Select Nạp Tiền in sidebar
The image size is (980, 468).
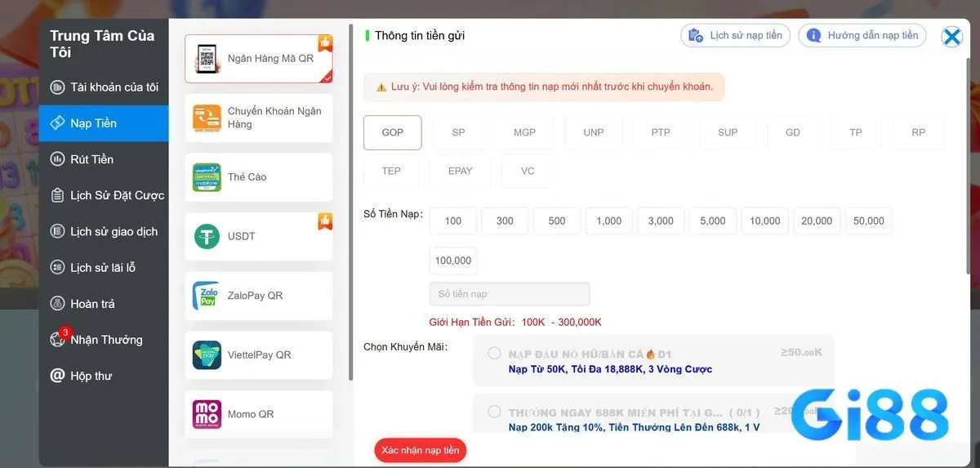coord(104,123)
